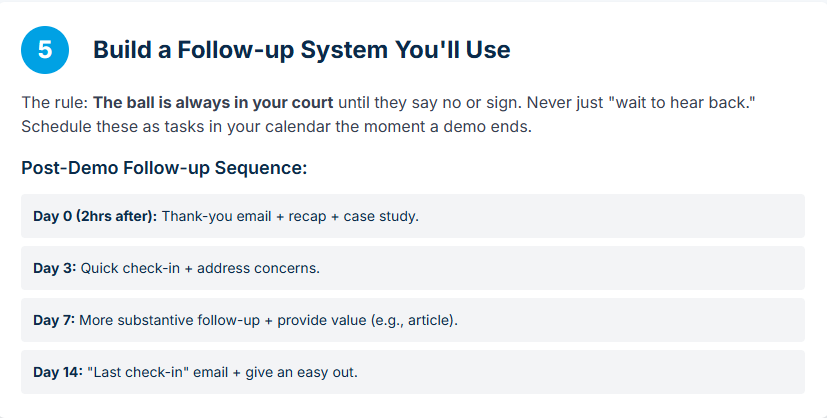827x418 pixels.
Task: Click the "Build a Follow-up System You'll Use" heading
Action: [301, 50]
